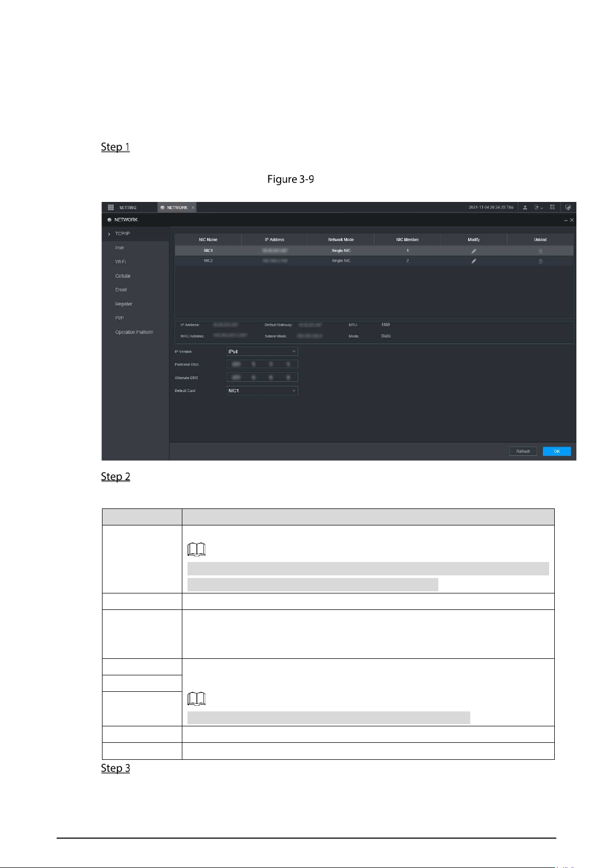
Task: Click the Refresh button
Action: coord(523,451)
